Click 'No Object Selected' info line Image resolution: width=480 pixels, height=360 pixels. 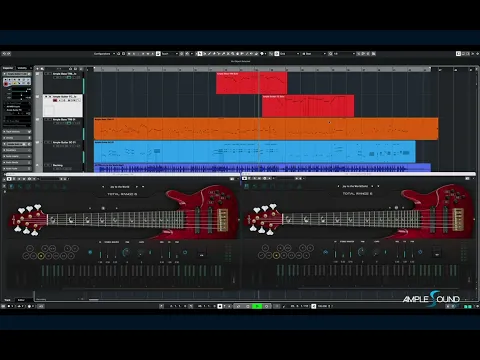(x=240, y=61)
